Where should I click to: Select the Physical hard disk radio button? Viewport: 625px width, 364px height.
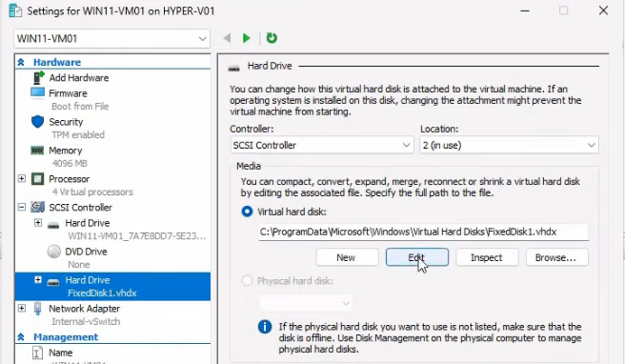pyautogui.click(x=247, y=281)
